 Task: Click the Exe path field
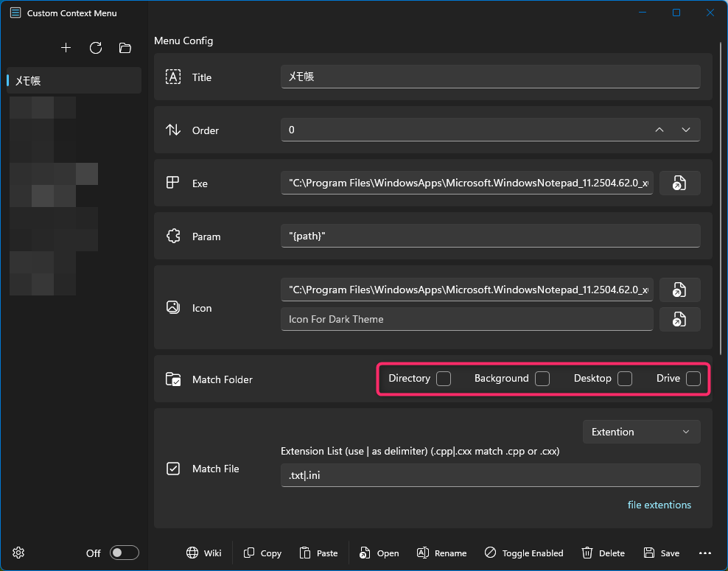point(466,183)
